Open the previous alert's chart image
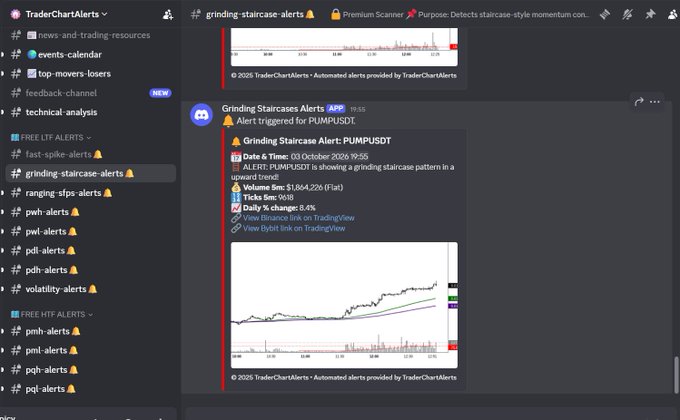This screenshot has height=420, width=680. click(344, 47)
